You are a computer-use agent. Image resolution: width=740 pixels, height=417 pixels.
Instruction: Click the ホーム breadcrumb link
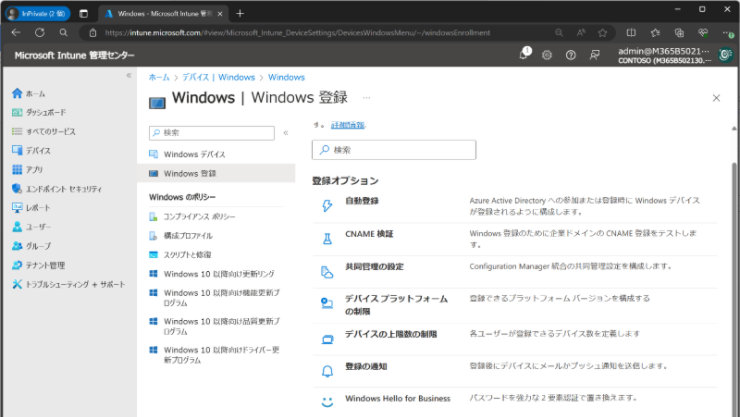point(159,77)
